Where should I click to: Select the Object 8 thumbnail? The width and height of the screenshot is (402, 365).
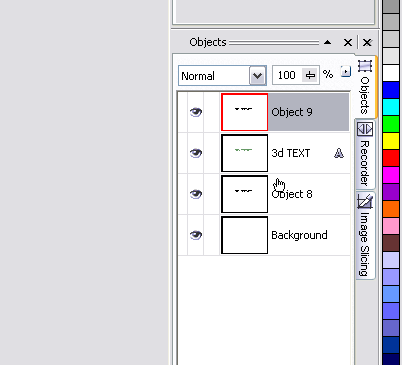click(244, 194)
